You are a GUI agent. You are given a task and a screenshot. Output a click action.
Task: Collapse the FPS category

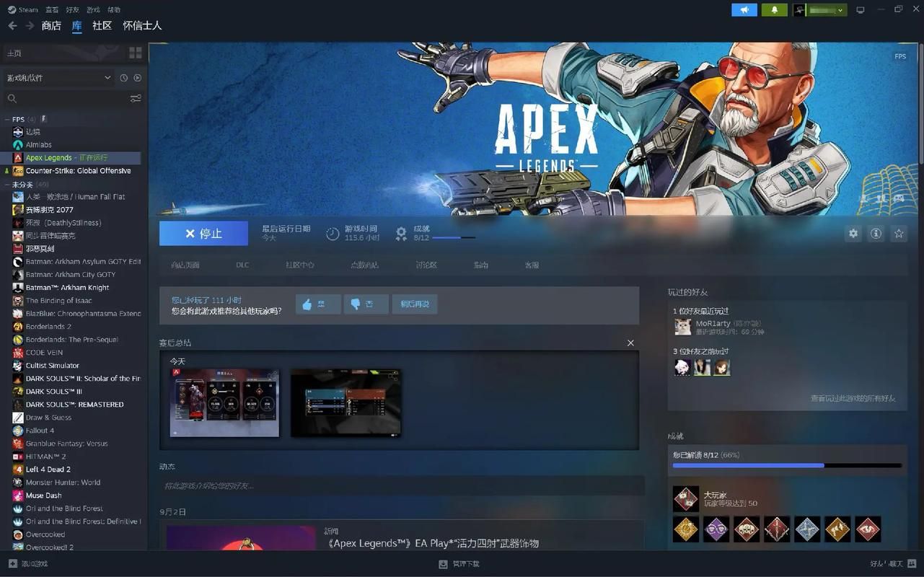8,119
